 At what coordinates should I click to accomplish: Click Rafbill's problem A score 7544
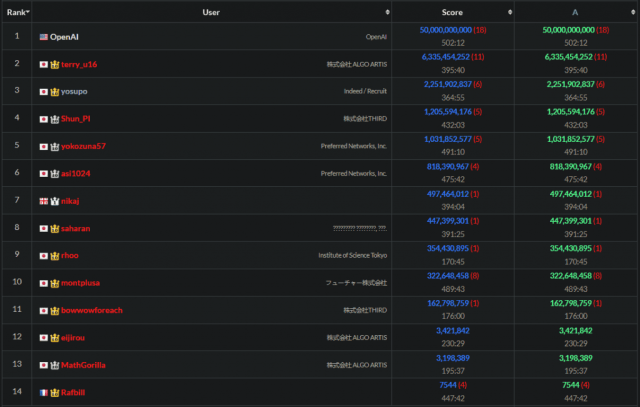570,385
